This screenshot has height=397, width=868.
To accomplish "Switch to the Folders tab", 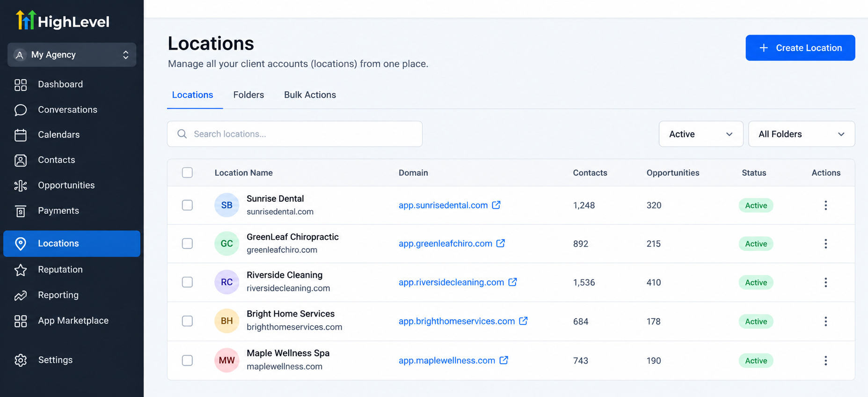I will click(248, 95).
